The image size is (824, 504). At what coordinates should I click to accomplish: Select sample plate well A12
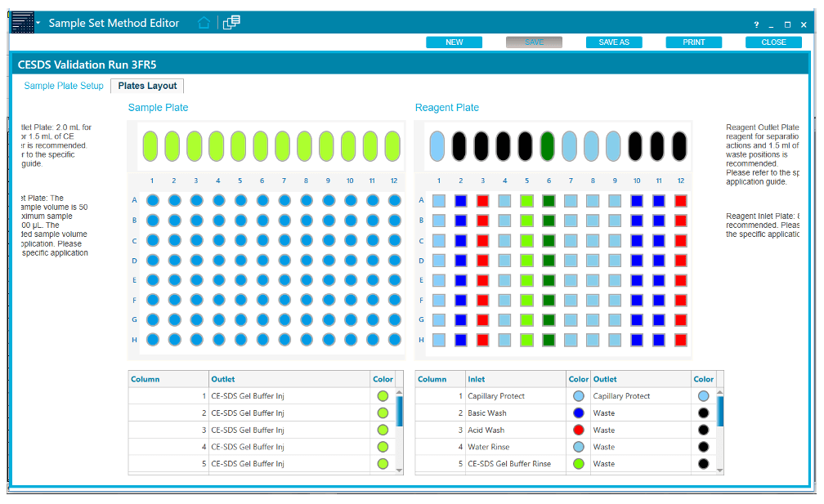[395, 201]
